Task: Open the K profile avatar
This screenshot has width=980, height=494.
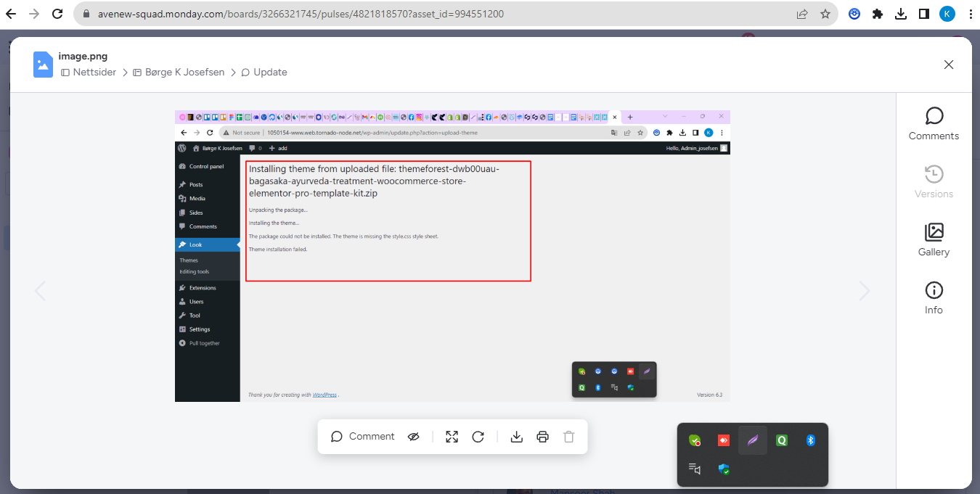Action: [947, 14]
